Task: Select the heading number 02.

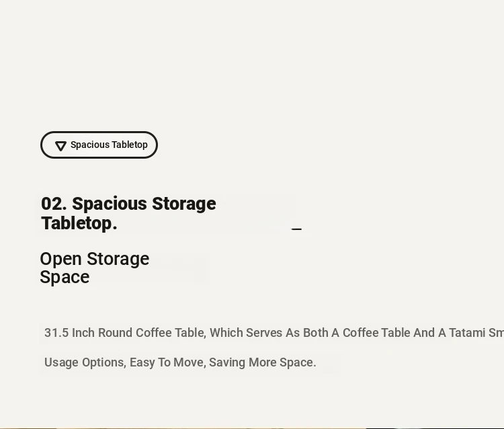Action: pyautogui.click(x=54, y=204)
